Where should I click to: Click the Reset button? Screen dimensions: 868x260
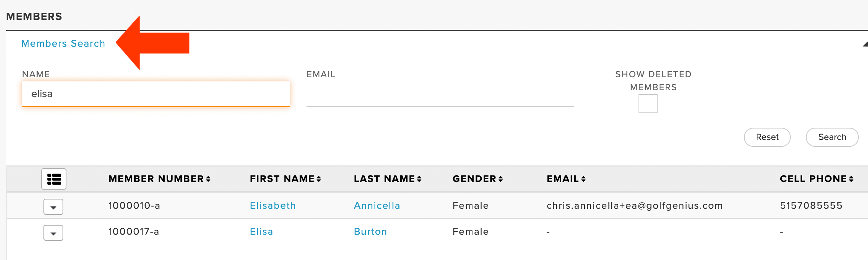pos(767,137)
